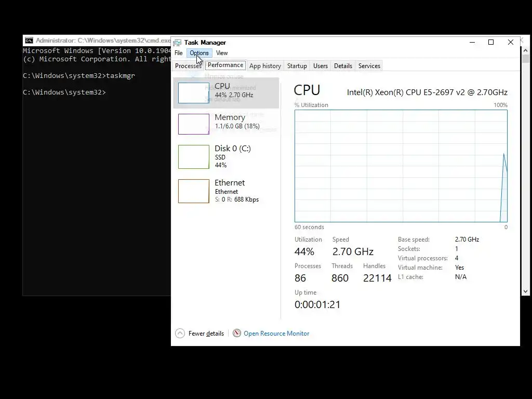Click the cmd.exe window title icon

29,41
